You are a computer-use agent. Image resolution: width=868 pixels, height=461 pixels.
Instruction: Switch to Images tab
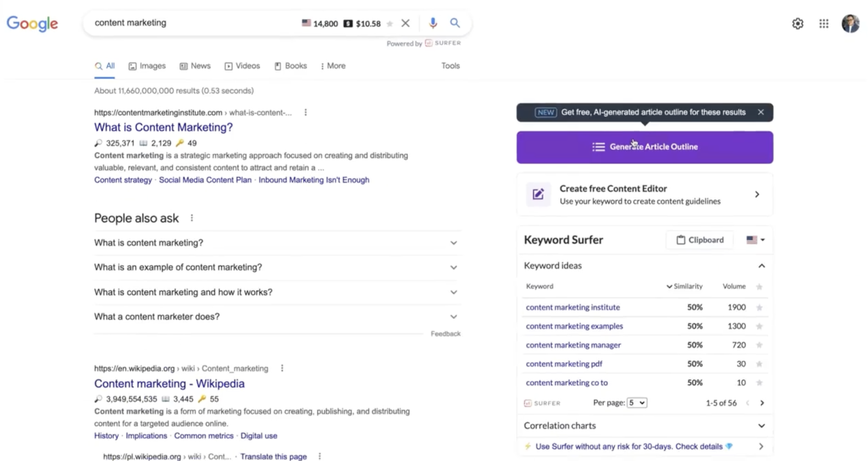[x=147, y=66]
